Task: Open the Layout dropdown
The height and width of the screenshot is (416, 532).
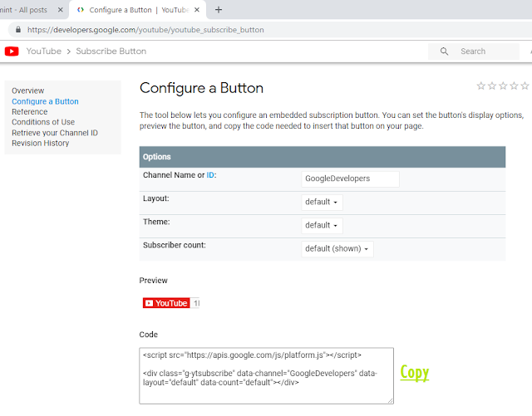Action: (322, 202)
